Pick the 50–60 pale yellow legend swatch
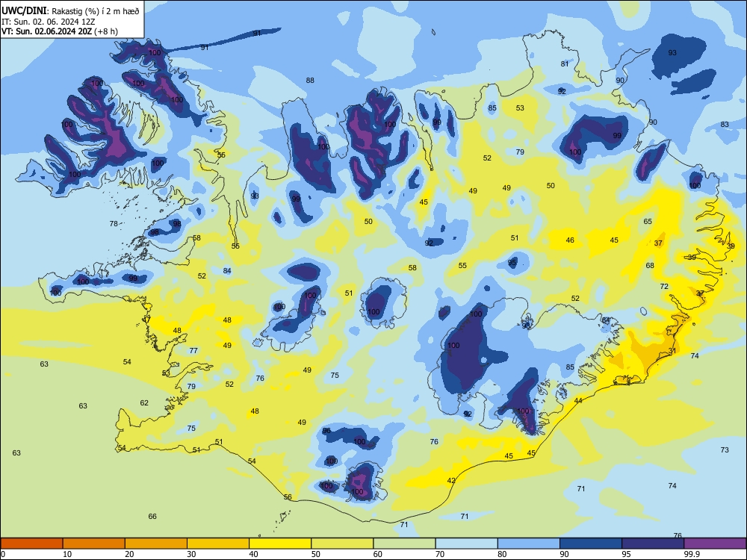This screenshot has width=747, height=560. pos(342,544)
